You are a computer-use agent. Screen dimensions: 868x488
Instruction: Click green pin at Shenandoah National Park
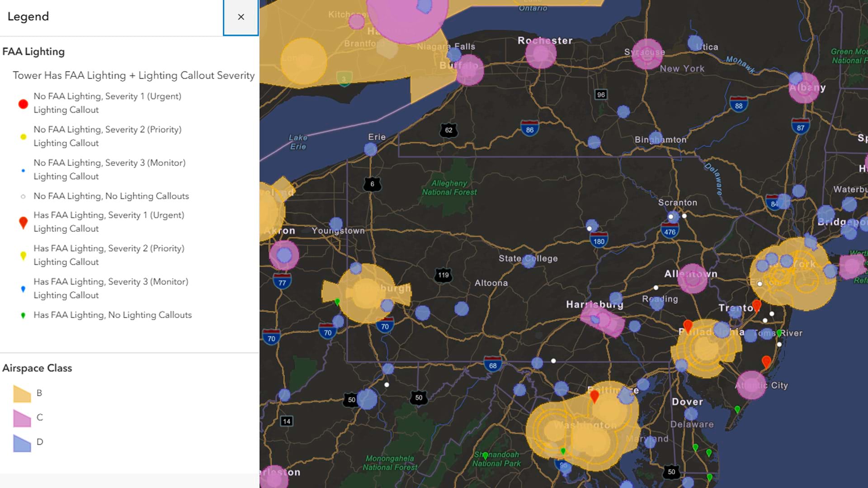(485, 455)
